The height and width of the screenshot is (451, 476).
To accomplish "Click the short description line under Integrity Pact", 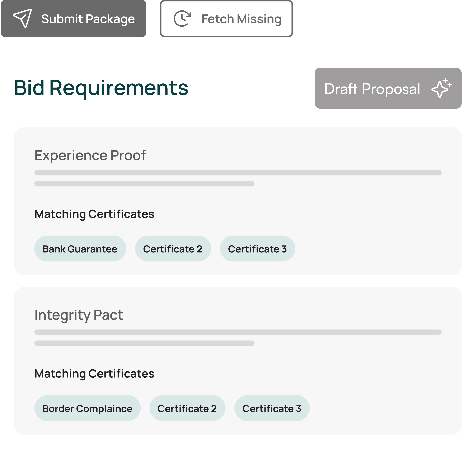I will pos(144,343).
